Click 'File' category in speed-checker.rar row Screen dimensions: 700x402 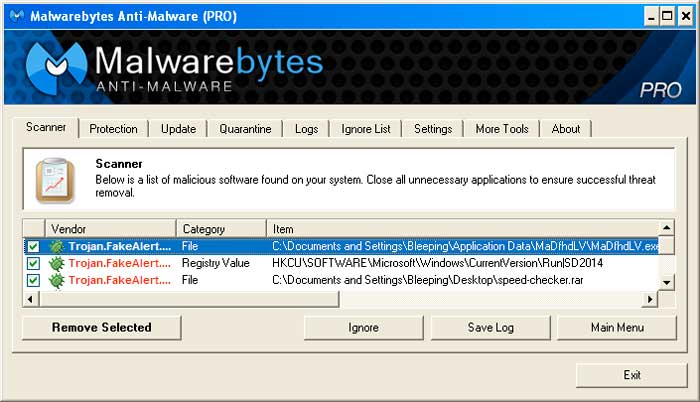[190, 280]
